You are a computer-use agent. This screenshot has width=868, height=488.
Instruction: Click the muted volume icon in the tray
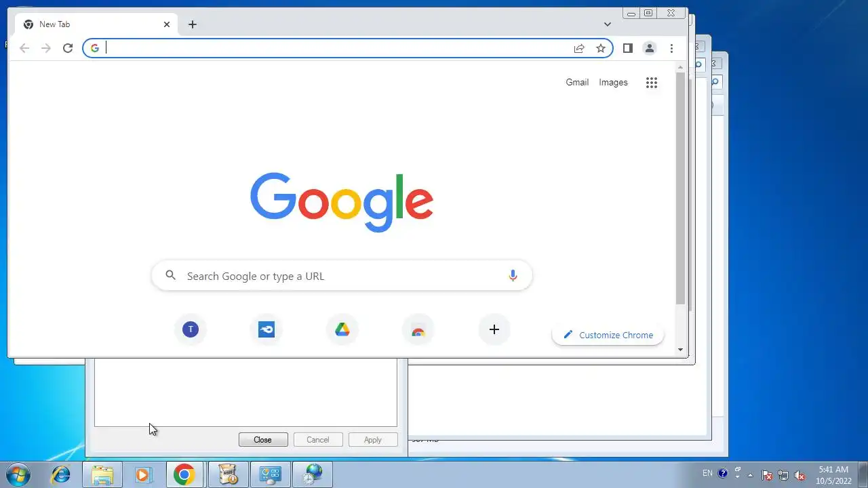800,474
